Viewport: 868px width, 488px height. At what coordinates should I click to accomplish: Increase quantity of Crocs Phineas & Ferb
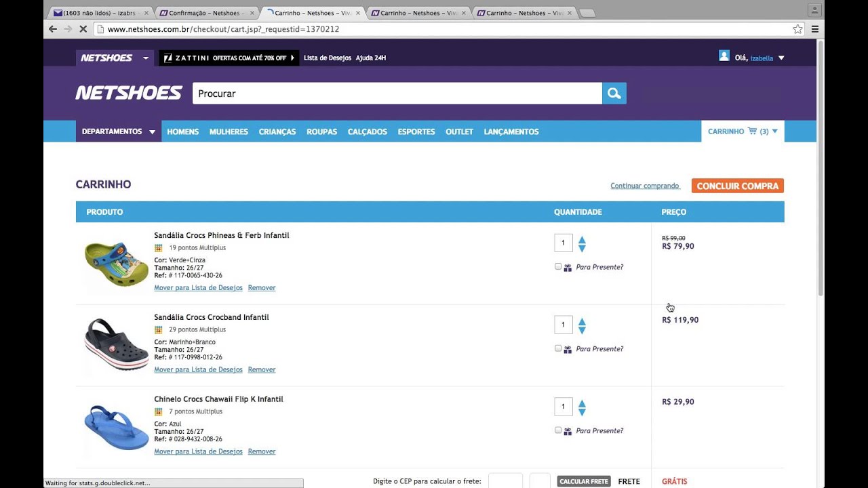point(582,239)
